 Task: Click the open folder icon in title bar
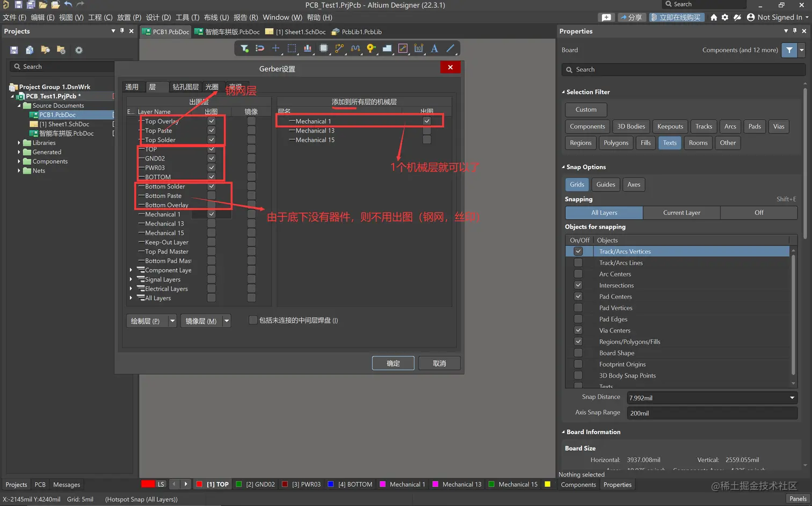pyautogui.click(x=43, y=4)
